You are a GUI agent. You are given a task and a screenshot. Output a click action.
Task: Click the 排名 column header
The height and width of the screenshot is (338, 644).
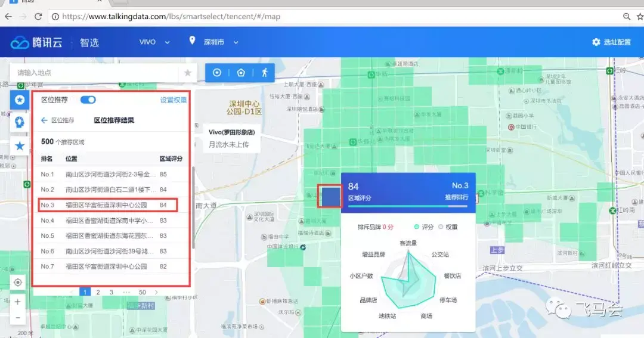[47, 159]
